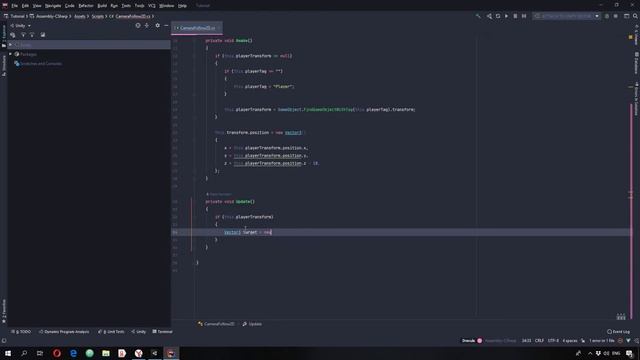Open Opera browser from taskbar

point(57,353)
